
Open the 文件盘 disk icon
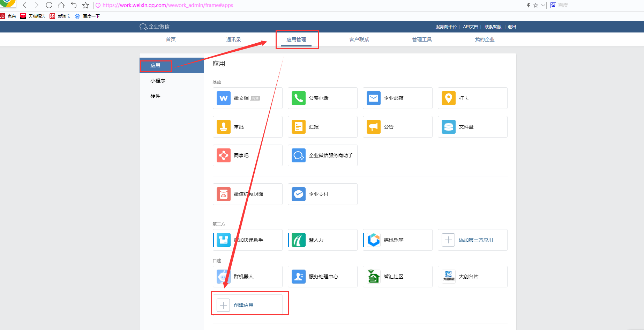pyautogui.click(x=449, y=127)
